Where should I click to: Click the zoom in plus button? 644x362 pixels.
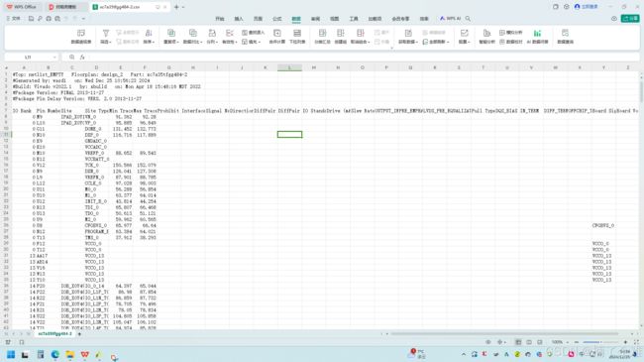[625, 342]
